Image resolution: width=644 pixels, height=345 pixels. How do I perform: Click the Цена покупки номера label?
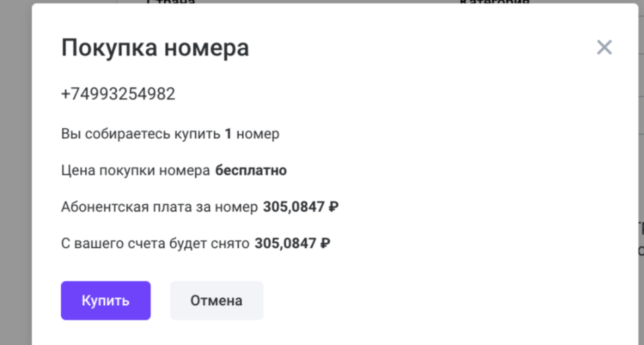[x=135, y=170]
